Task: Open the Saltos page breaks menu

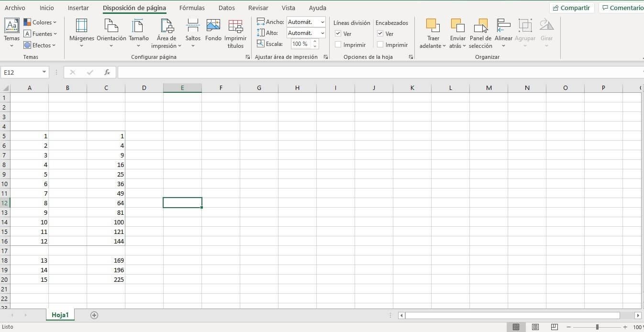Action: point(193,33)
